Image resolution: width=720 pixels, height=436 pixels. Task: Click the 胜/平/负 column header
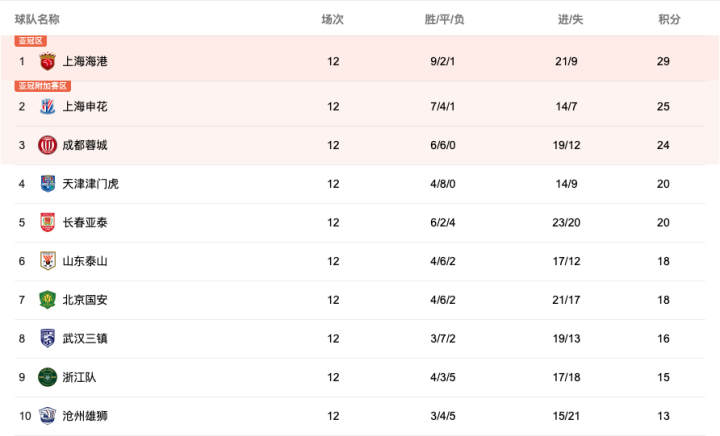click(444, 19)
